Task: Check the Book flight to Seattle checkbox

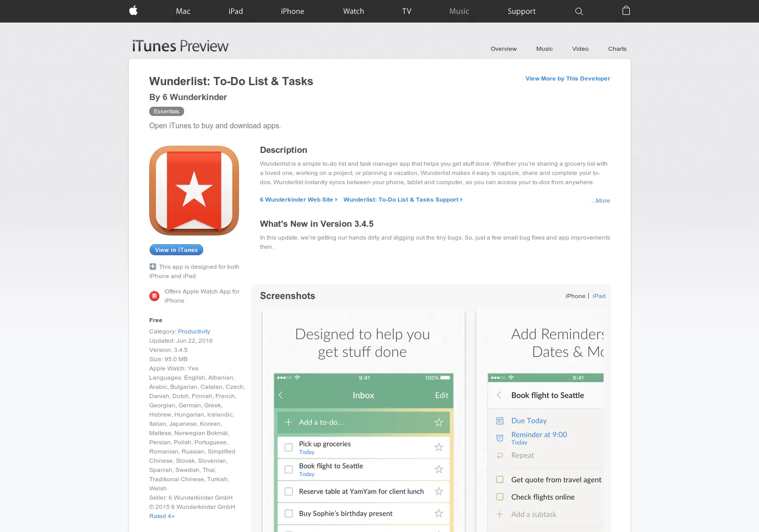Action: [289, 469]
